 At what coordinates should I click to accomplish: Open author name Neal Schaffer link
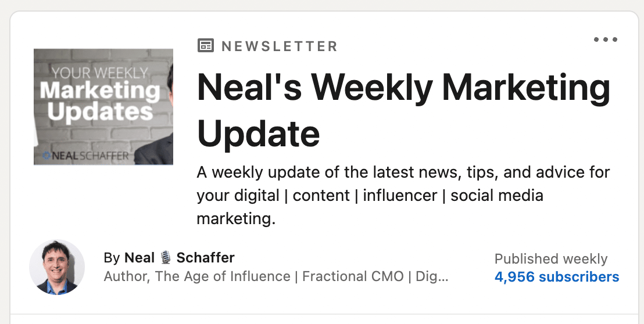[180, 258]
